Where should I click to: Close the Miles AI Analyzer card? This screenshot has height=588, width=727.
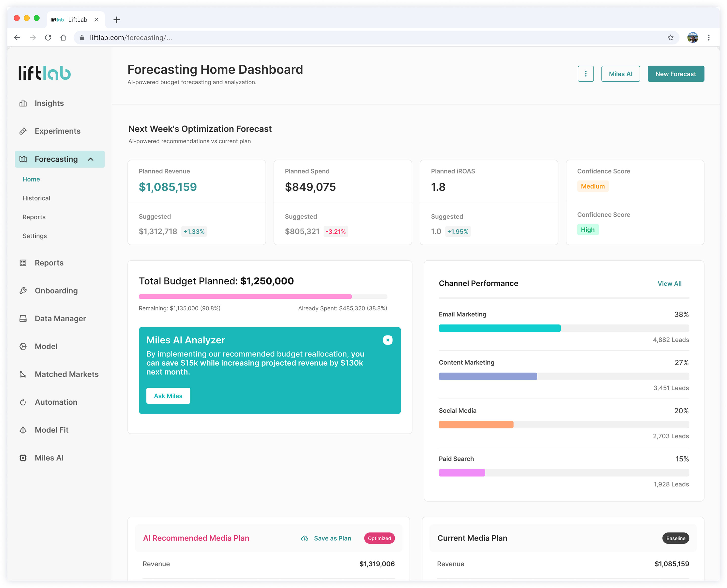click(387, 340)
